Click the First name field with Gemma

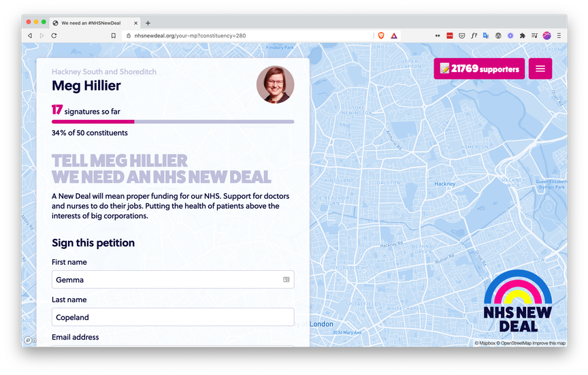pyautogui.click(x=173, y=279)
